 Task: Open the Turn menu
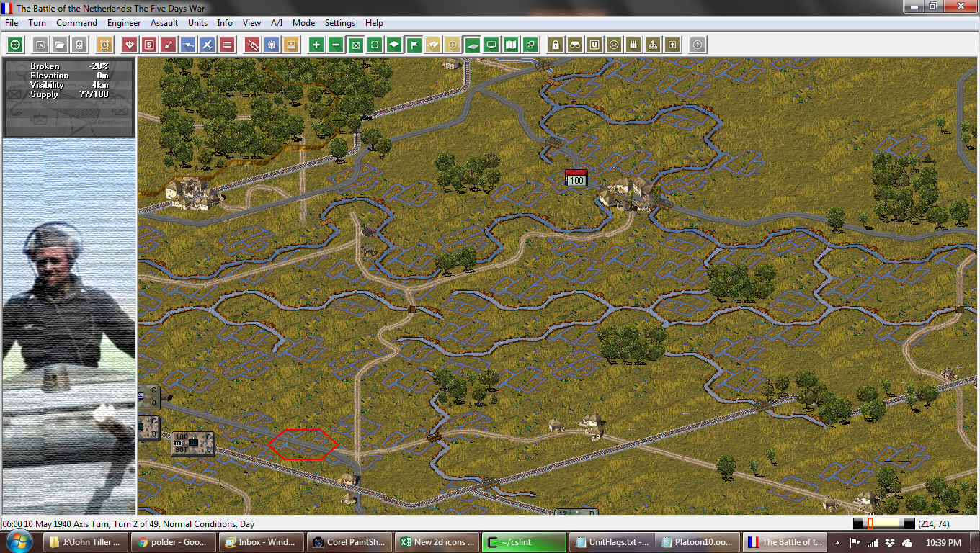(37, 23)
